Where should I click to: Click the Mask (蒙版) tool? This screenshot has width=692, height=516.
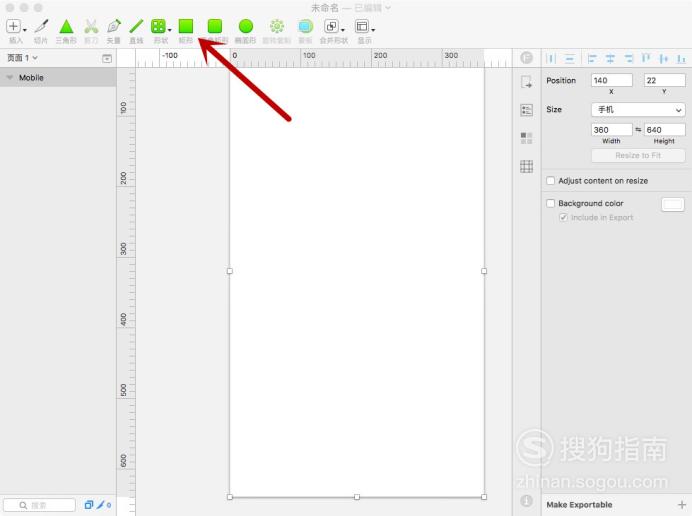(305, 26)
